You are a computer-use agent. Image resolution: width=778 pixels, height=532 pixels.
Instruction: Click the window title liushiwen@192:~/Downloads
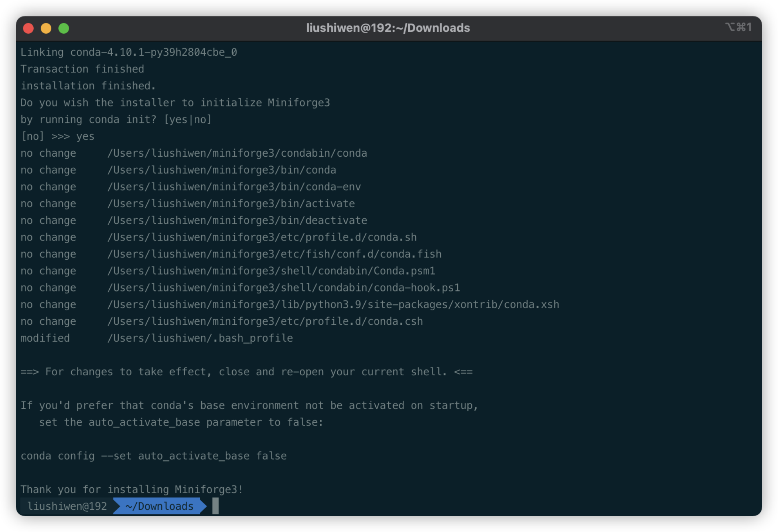(x=388, y=28)
